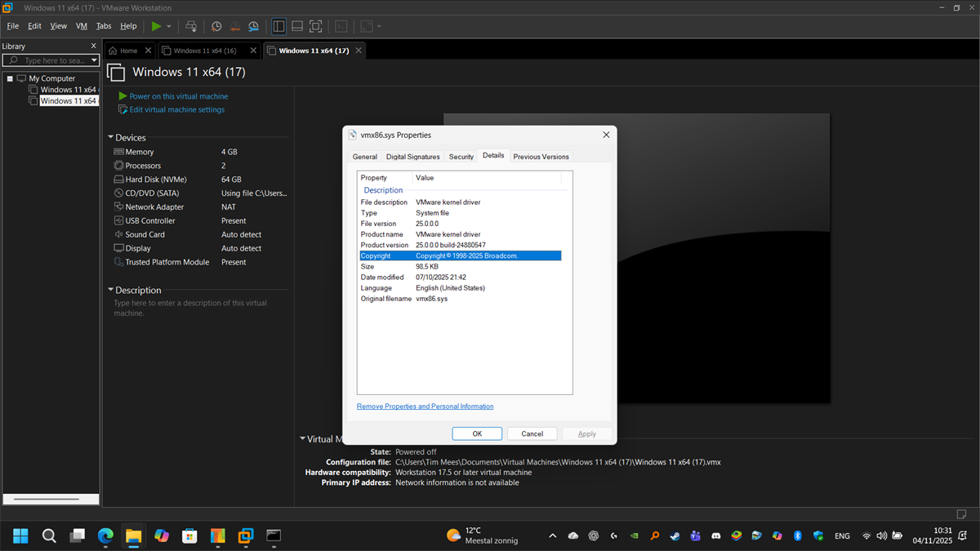
Task: Toggle the Show or hide library icon
Action: (x=278, y=26)
